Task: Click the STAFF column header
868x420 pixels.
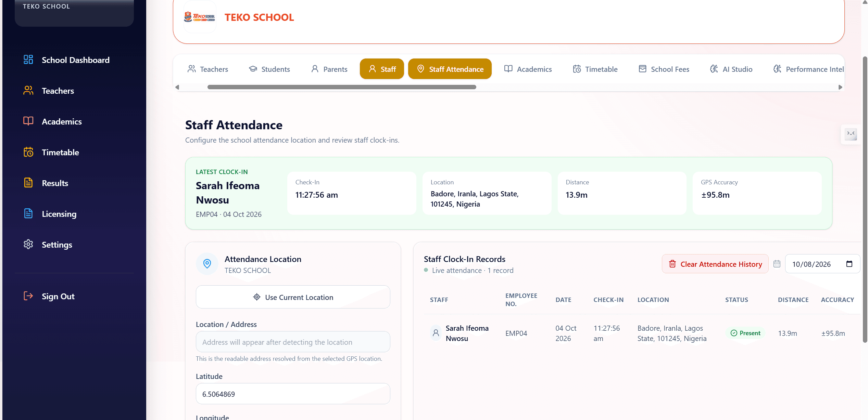Action: [439, 300]
